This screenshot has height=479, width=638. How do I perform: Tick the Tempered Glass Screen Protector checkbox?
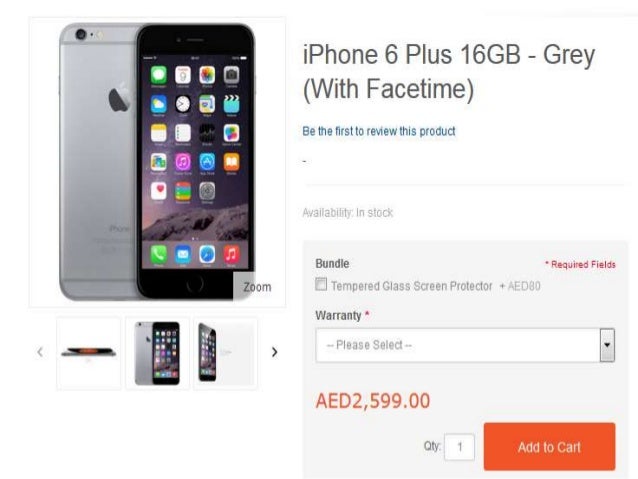[x=321, y=284]
